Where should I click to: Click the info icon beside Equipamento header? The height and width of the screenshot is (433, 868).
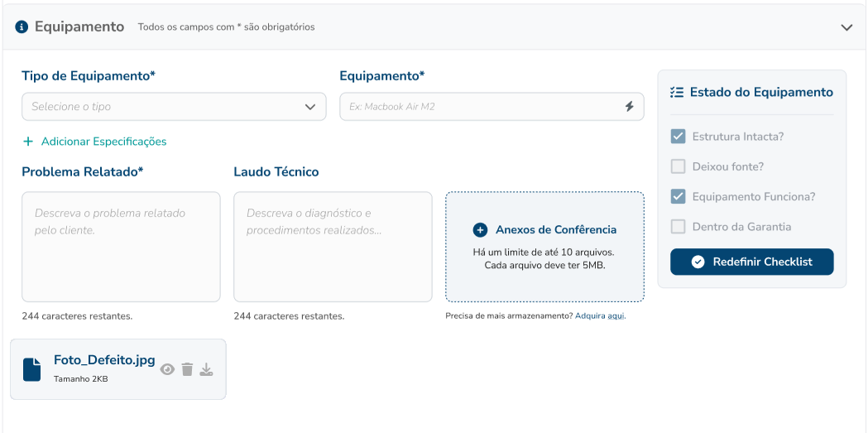pos(22,26)
